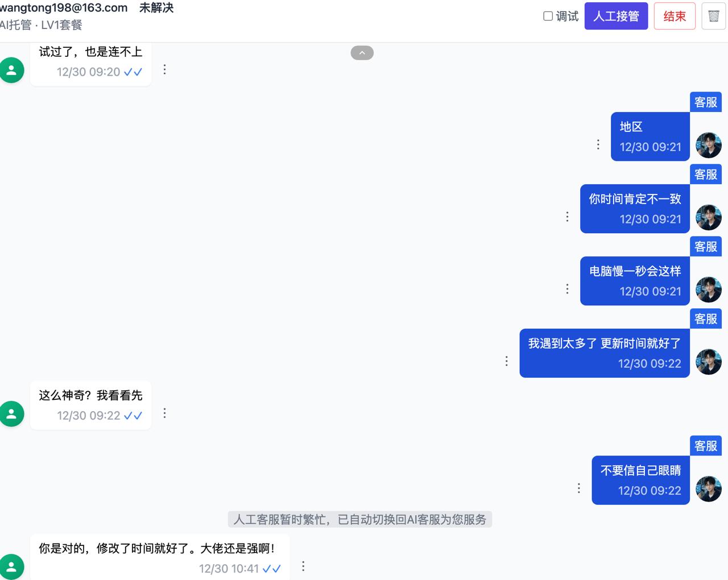Open options for '这么神奇？我看看先' message

(x=164, y=413)
